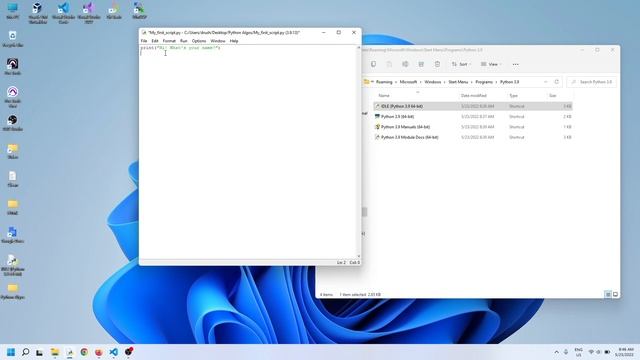Go to Start Menu folder in the breadcrumb
This screenshot has width=640, height=360.
pos(458,82)
